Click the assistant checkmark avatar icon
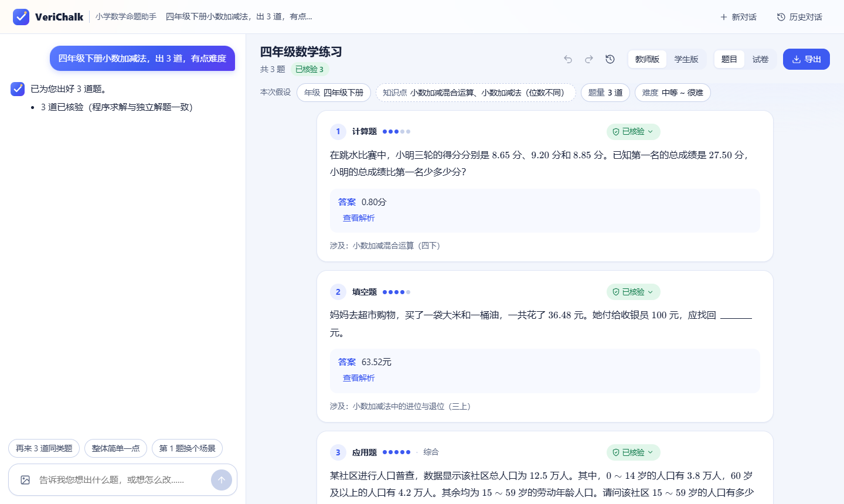844x504 pixels. pos(18,89)
